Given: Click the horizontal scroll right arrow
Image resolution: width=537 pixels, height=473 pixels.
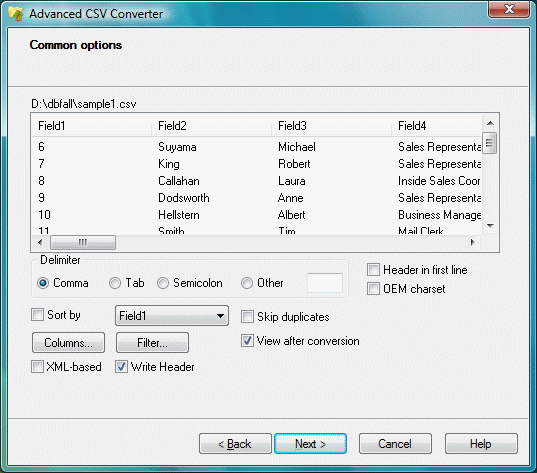Looking at the screenshot, I should click(x=473, y=242).
